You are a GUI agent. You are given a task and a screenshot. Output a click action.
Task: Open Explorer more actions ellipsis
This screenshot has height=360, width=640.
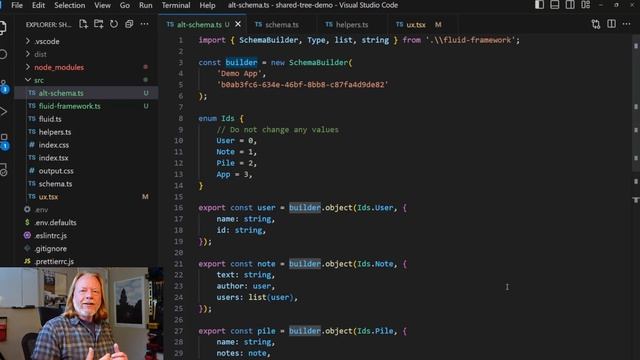point(144,24)
